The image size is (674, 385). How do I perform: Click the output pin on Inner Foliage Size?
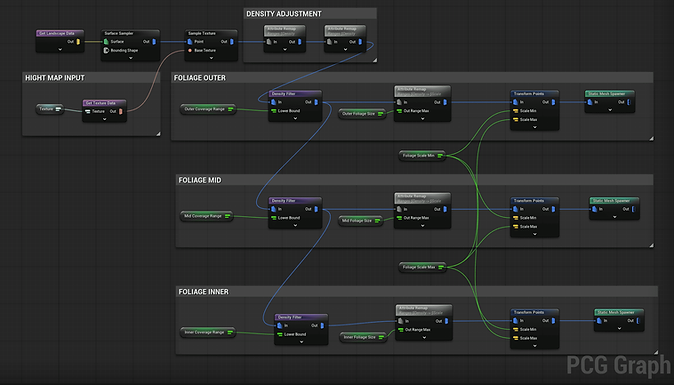tap(381, 337)
